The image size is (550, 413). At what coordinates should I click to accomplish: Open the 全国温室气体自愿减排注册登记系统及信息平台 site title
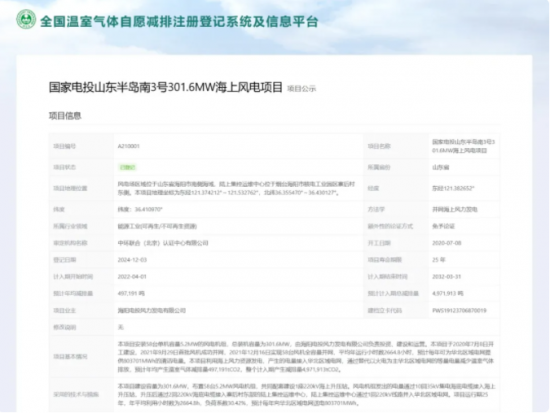pyautogui.click(x=179, y=22)
